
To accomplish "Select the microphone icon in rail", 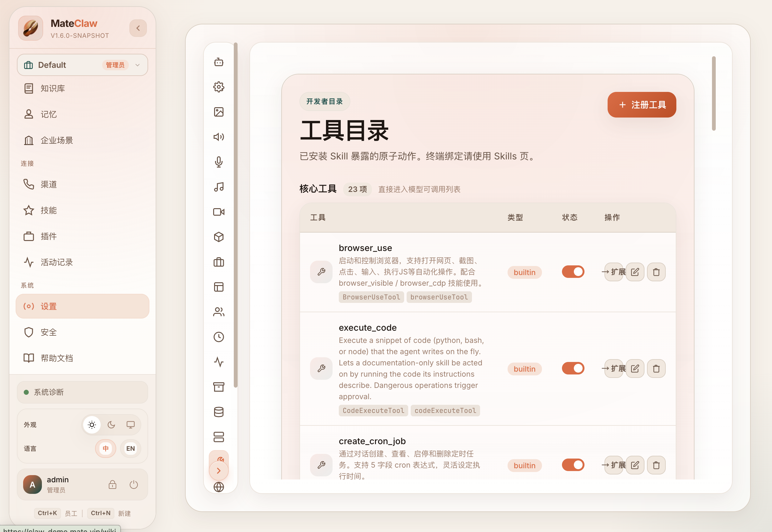I will (219, 162).
